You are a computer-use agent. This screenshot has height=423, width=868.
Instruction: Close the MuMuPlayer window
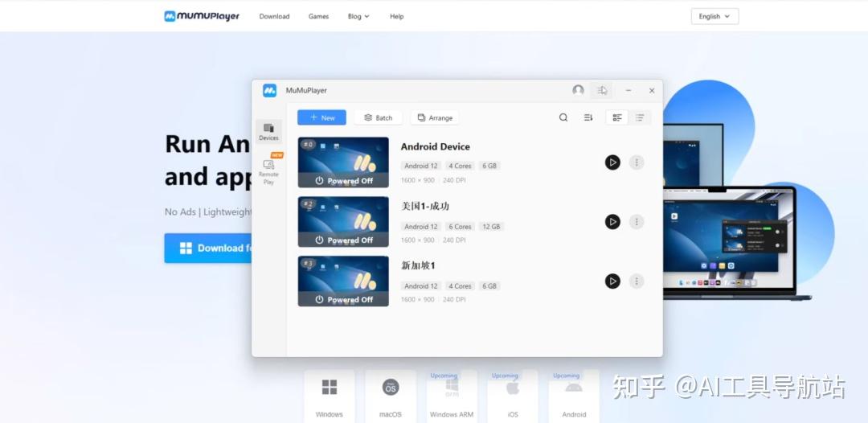(652, 90)
